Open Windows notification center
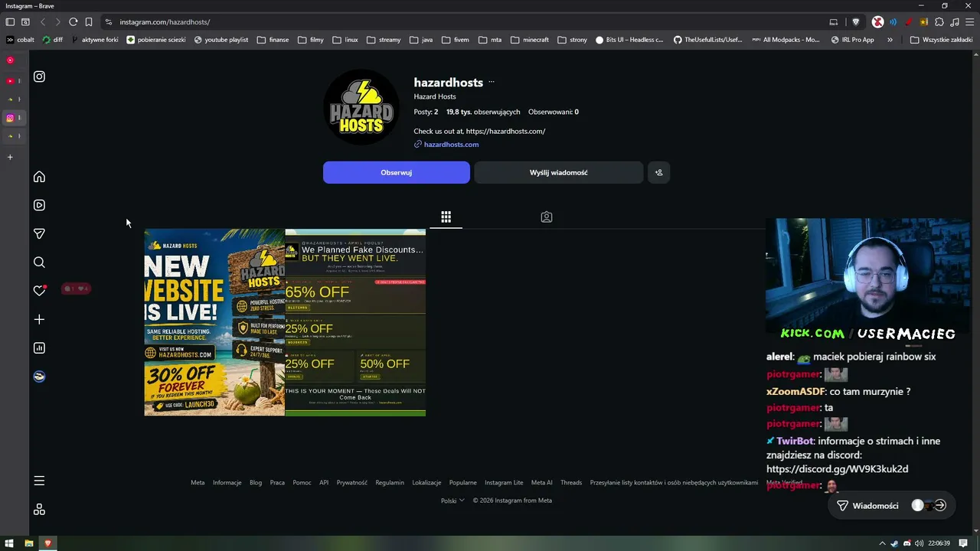 [x=963, y=543]
